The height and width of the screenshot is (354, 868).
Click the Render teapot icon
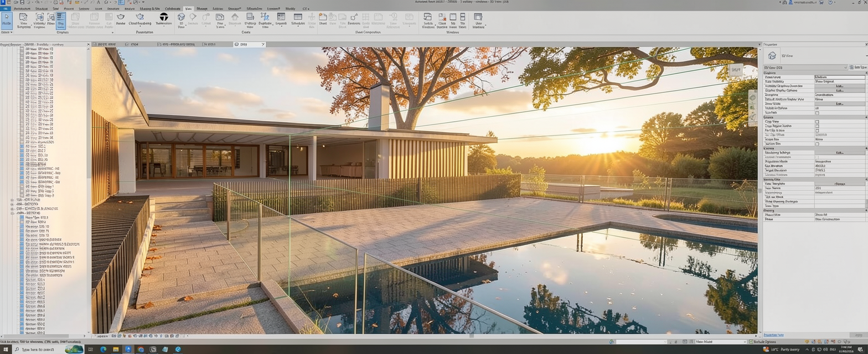click(120, 20)
